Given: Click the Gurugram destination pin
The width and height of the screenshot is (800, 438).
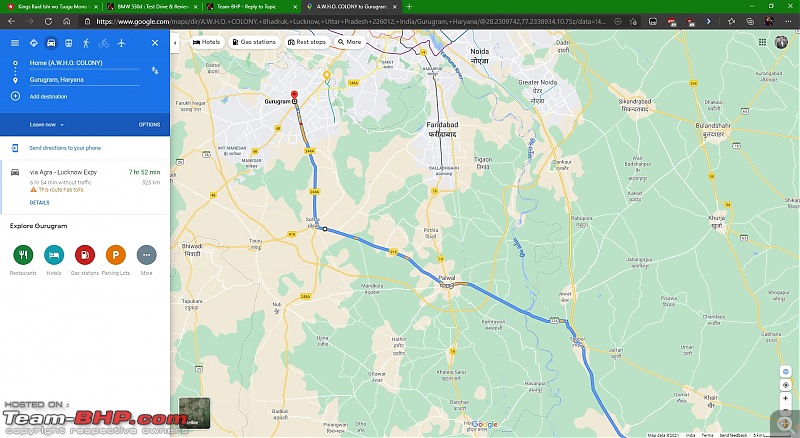Looking at the screenshot, I should tap(294, 95).
